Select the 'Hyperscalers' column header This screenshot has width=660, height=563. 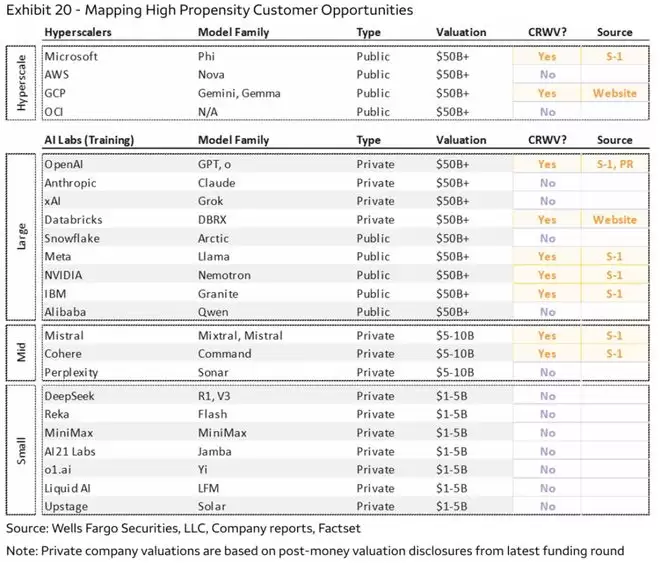pyautogui.click(x=83, y=32)
